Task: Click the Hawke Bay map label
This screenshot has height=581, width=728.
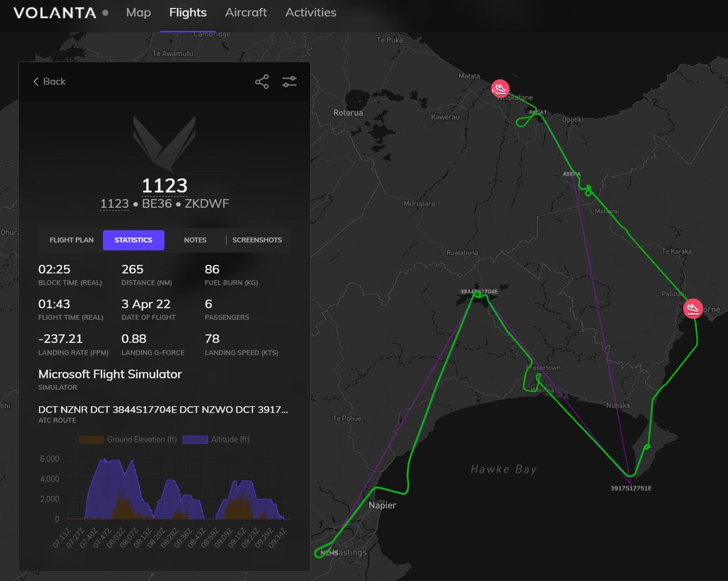Action: (x=503, y=469)
